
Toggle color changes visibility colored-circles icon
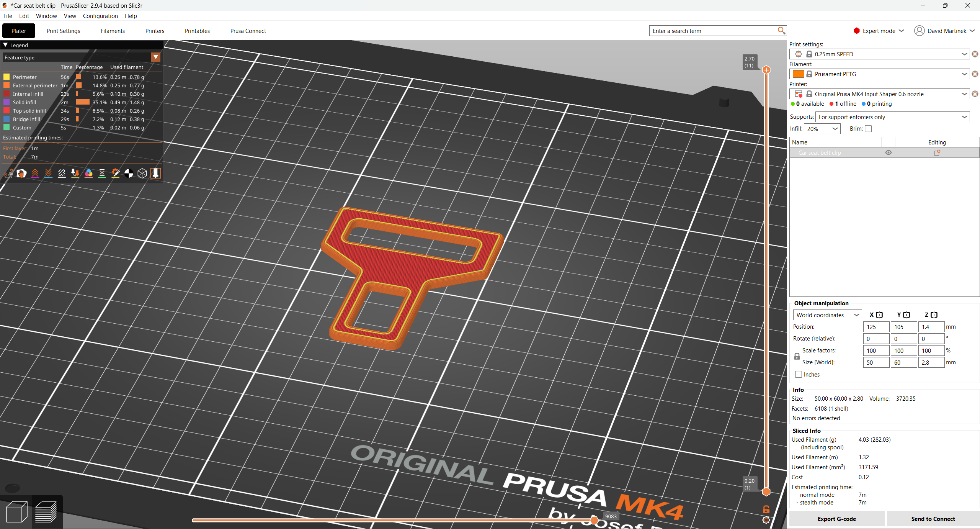pos(88,174)
